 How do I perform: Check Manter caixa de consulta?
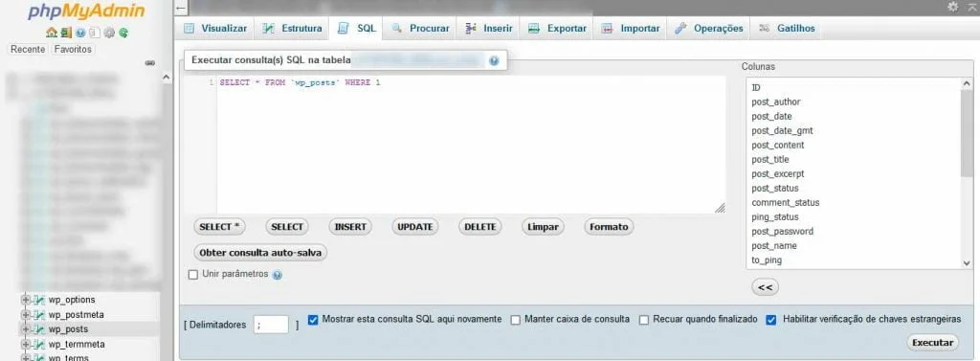[516, 320]
